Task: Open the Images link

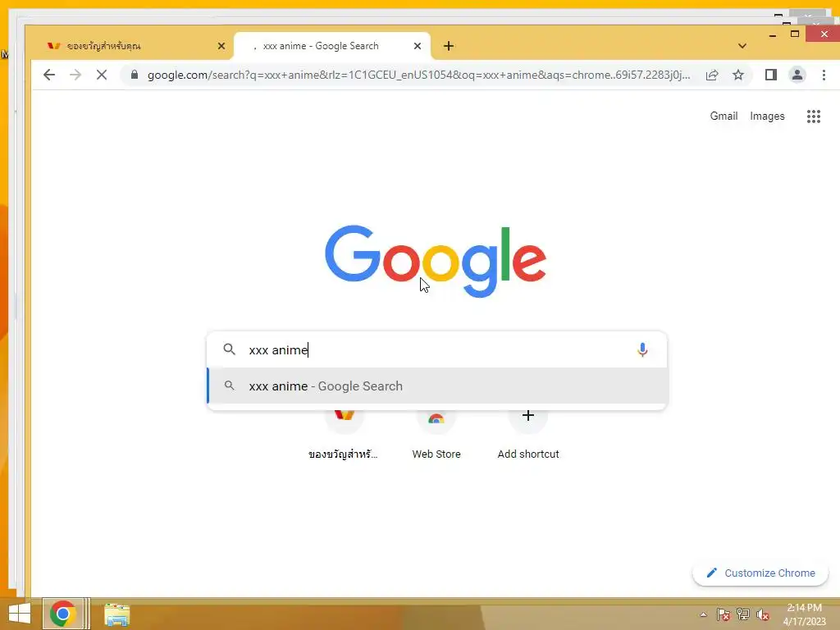Action: (767, 116)
